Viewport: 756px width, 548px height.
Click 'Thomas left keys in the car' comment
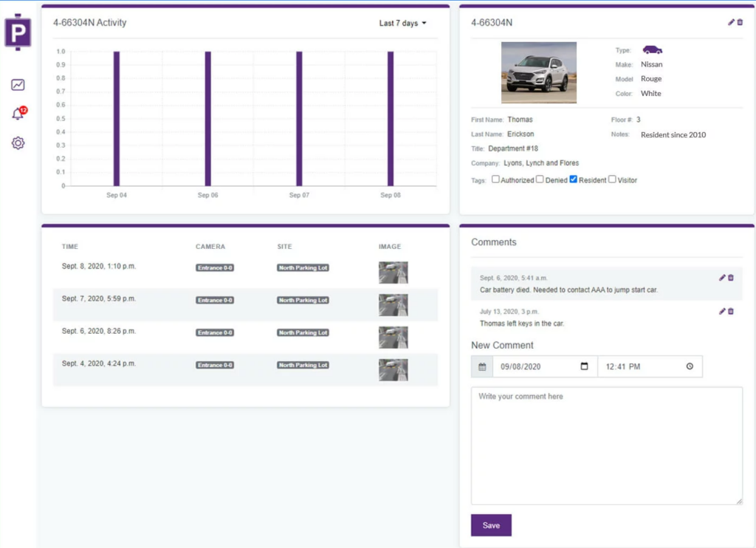click(522, 323)
